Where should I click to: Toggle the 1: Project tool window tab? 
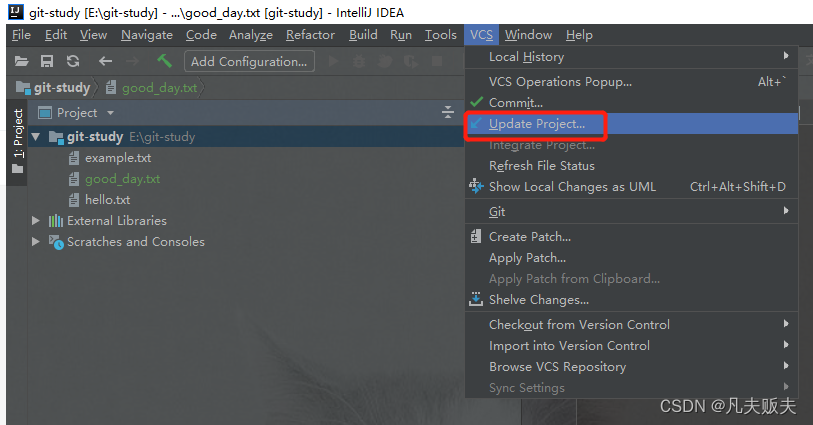click(x=18, y=140)
